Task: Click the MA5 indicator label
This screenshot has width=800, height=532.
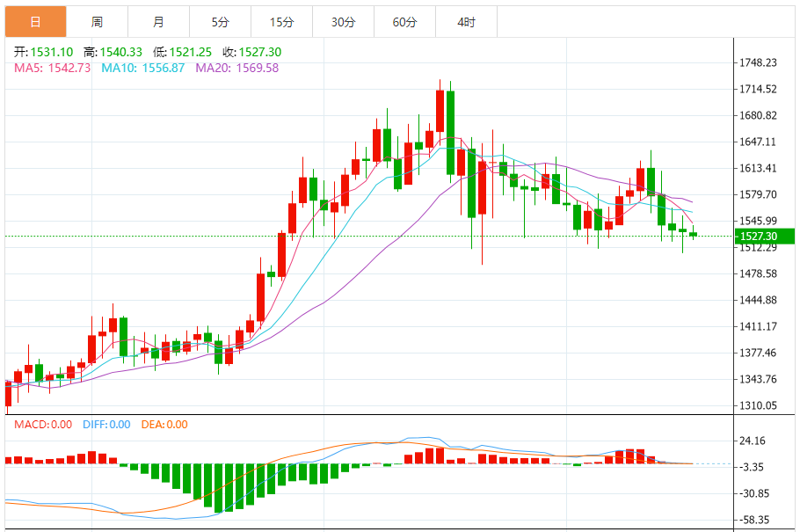Action: [x=52, y=68]
